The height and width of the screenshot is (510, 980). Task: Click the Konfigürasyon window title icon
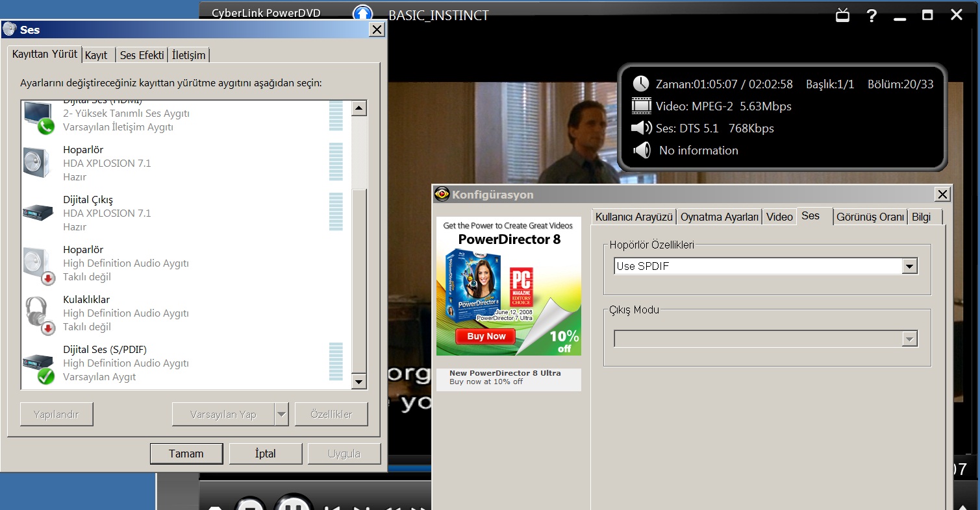(442, 194)
